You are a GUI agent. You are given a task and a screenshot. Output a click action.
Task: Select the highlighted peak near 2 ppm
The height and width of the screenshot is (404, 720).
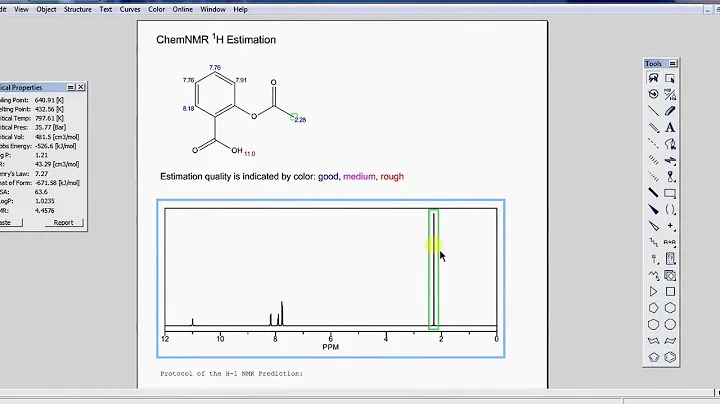[433, 269]
